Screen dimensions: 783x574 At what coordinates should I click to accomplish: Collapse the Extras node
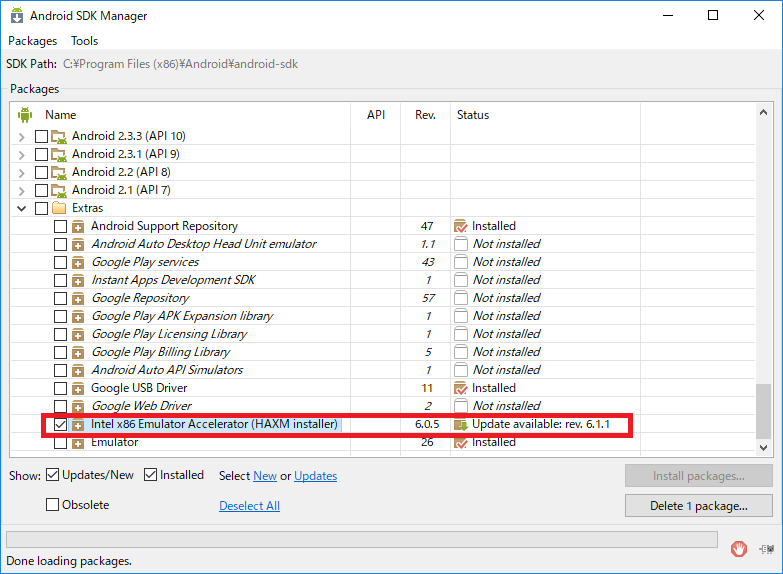pos(21,208)
